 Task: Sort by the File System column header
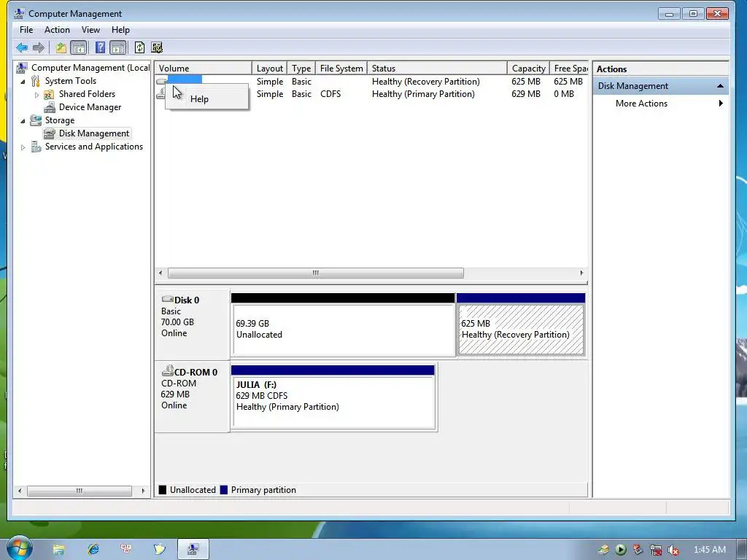pos(341,68)
